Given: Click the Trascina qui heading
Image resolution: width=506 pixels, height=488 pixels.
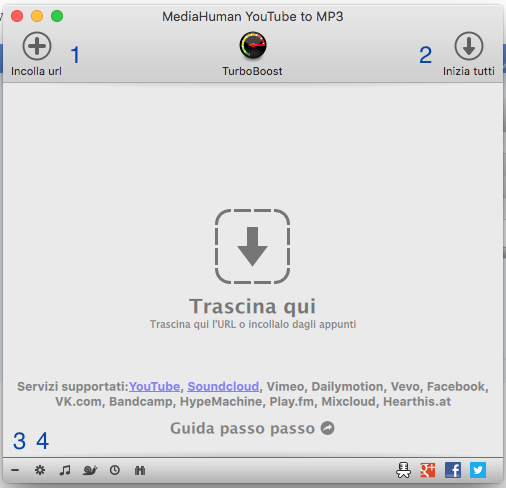Looking at the screenshot, I should (x=252, y=306).
